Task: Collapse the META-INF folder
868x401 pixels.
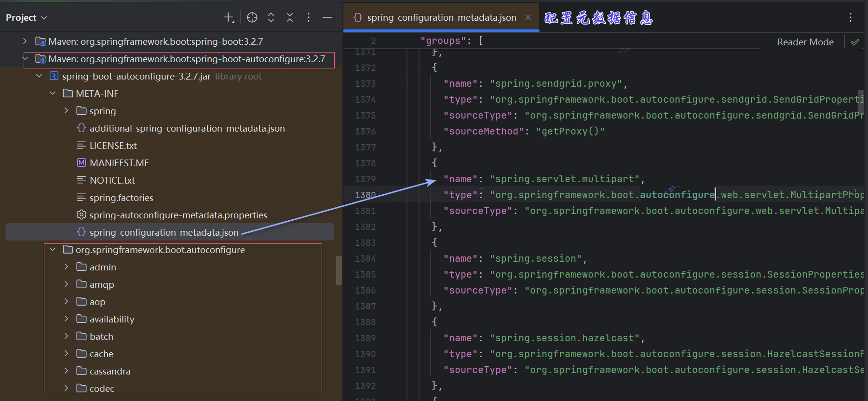Action: pos(53,94)
